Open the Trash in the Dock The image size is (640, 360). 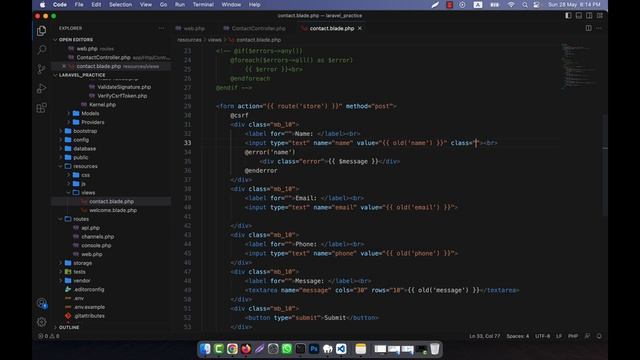pos(435,349)
